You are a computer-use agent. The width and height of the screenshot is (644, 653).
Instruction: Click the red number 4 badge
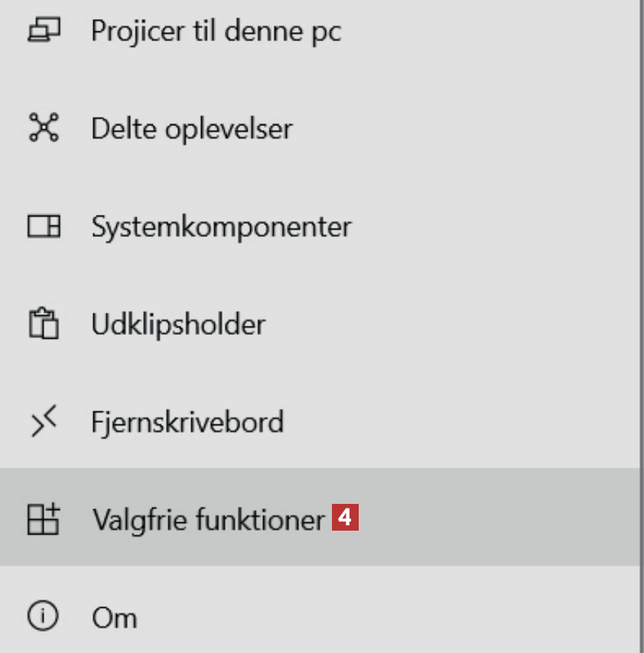tap(345, 519)
